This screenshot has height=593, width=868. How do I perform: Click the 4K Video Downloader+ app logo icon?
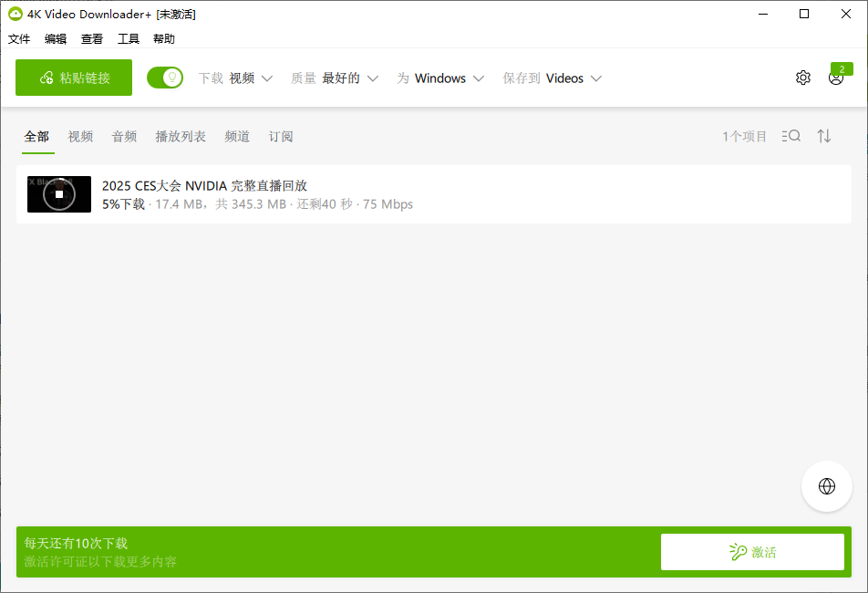point(15,14)
